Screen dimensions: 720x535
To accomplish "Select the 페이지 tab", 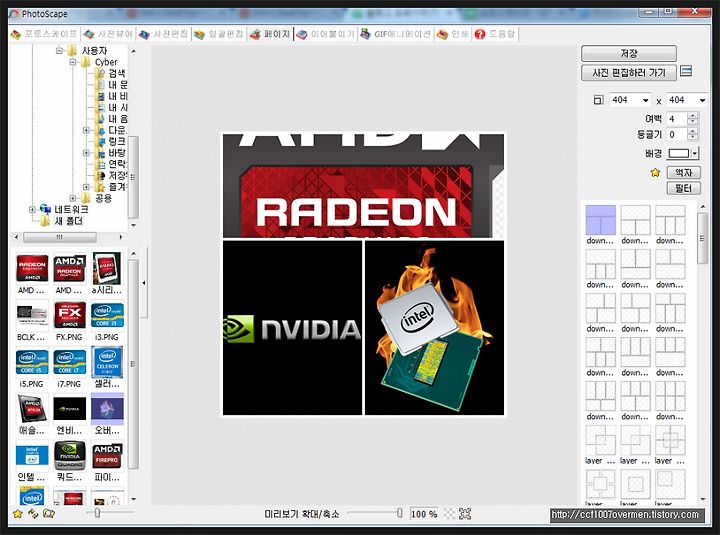I will point(270,34).
